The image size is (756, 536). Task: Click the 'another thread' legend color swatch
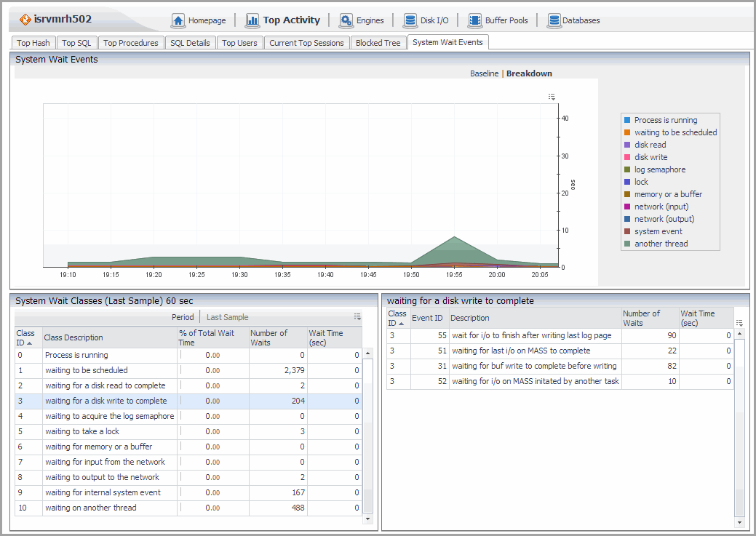pyautogui.click(x=626, y=244)
